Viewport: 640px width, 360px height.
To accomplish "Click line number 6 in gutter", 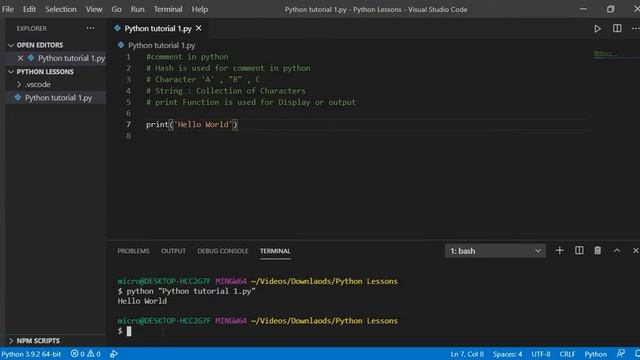I will [128, 113].
